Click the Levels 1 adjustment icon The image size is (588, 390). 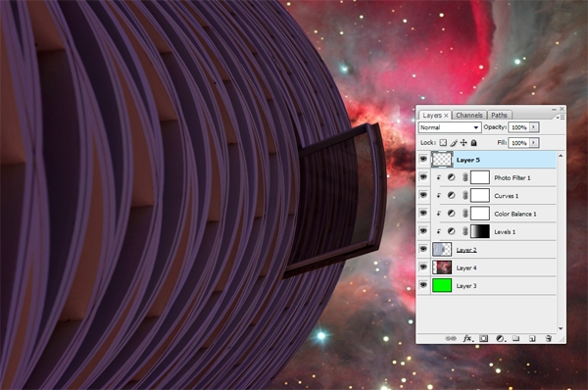tap(451, 231)
